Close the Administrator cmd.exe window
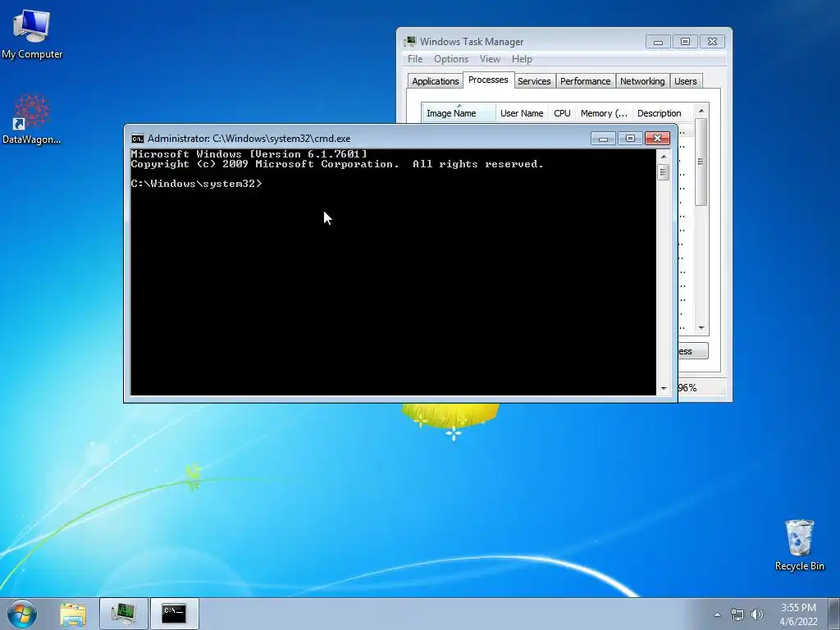 (x=657, y=139)
